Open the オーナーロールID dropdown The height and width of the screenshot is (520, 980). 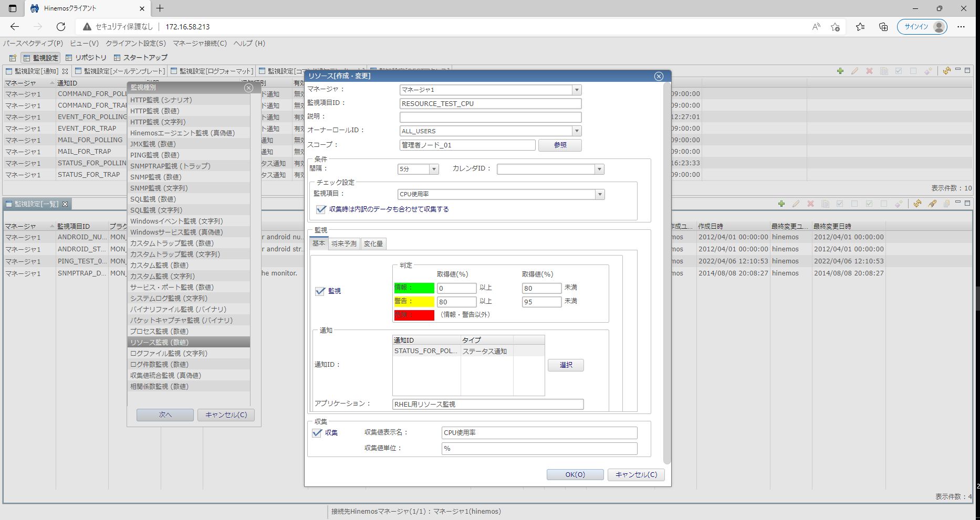click(x=577, y=131)
